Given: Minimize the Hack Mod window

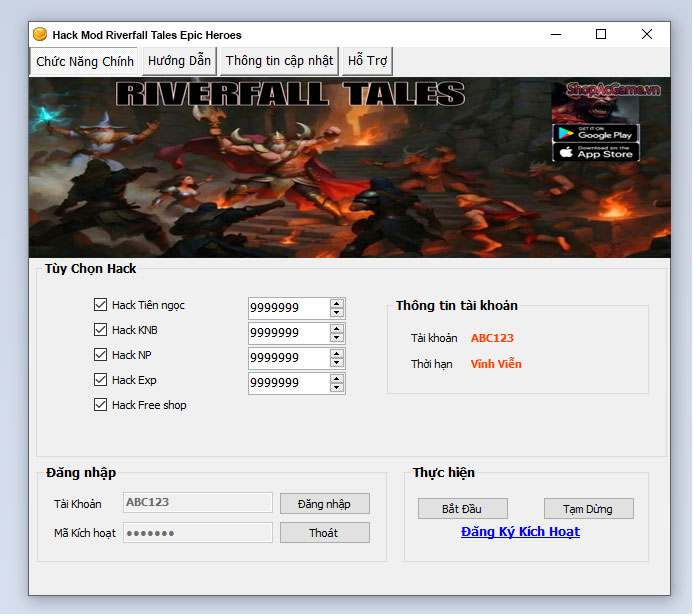Looking at the screenshot, I should (556, 34).
